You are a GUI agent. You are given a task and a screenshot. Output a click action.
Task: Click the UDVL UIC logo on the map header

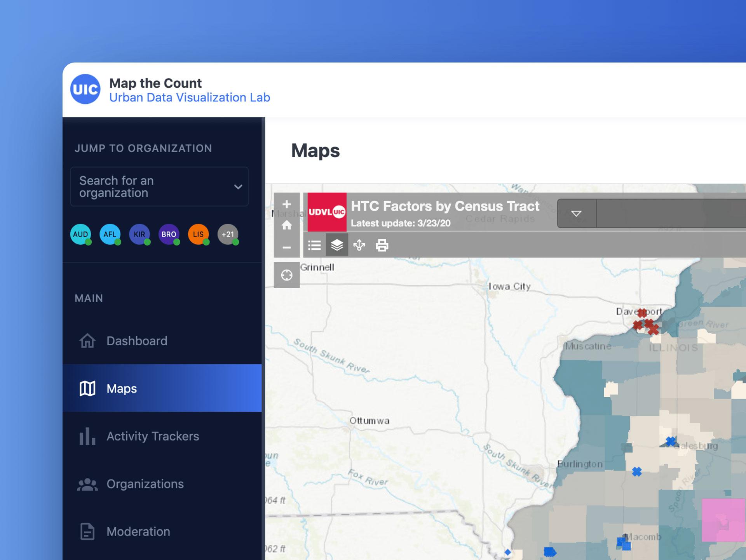coord(326,213)
